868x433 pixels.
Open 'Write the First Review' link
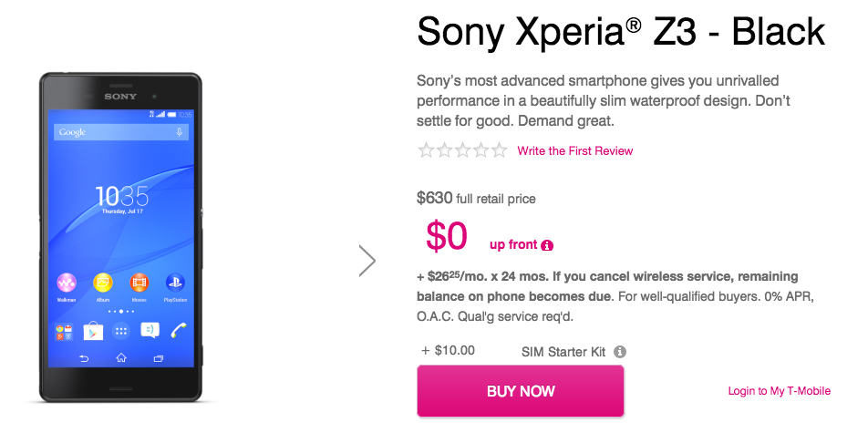(x=574, y=151)
